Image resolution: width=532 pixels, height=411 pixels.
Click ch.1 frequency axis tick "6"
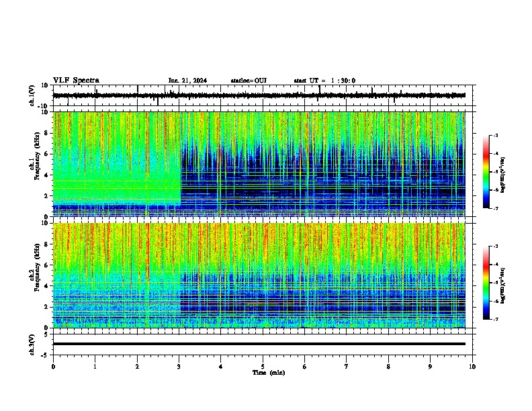47,154
